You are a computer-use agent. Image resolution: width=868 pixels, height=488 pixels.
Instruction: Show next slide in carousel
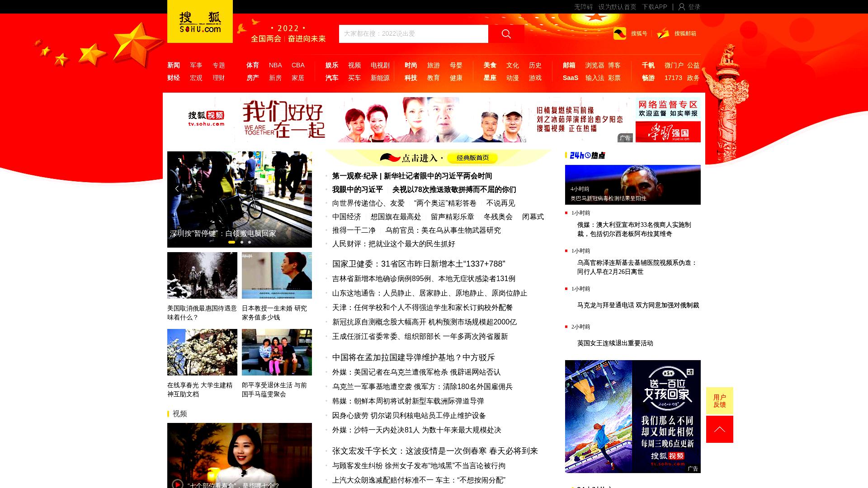click(302, 188)
